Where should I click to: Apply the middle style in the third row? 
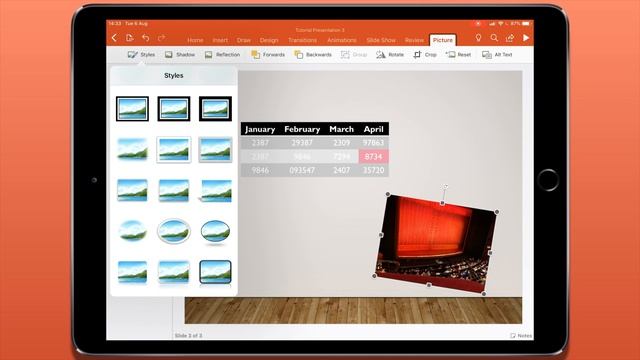(174, 190)
